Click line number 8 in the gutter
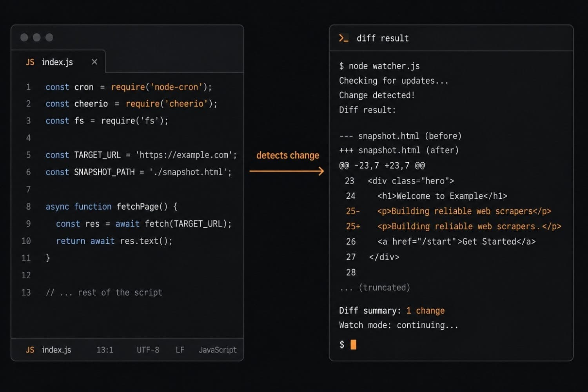 [28, 207]
